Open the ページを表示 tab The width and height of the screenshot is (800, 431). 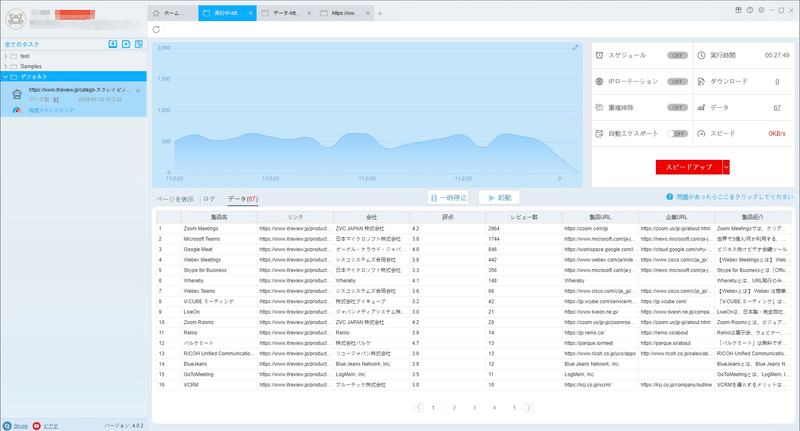click(175, 199)
